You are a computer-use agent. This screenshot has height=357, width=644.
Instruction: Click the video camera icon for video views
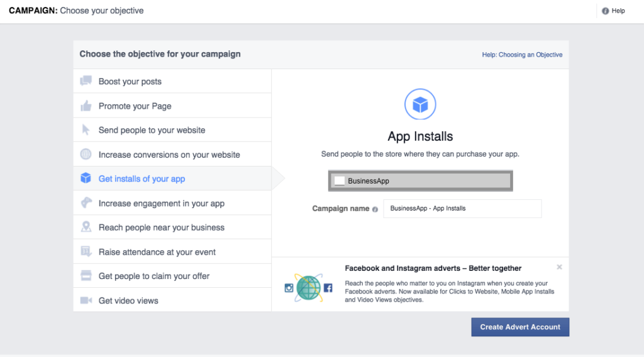coord(86,300)
